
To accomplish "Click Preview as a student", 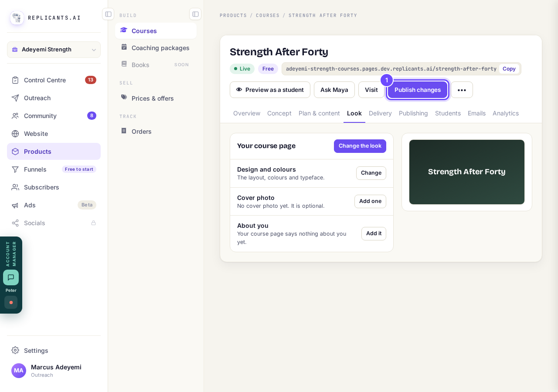I will click(x=270, y=90).
